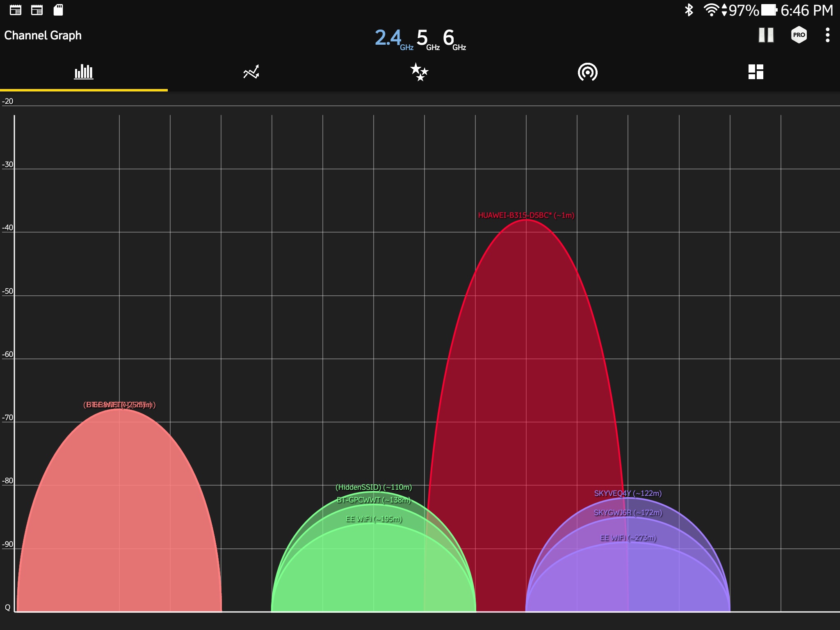Screen dimensions: 840x630
Task: Tap the Bluetooth status bar icon
Action: pos(689,10)
